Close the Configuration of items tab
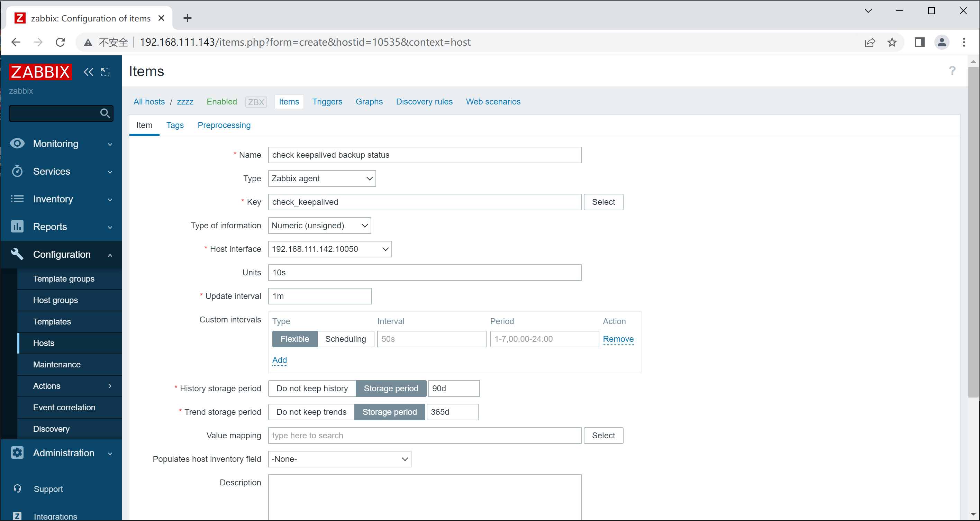The height and width of the screenshot is (521, 980). click(x=161, y=18)
